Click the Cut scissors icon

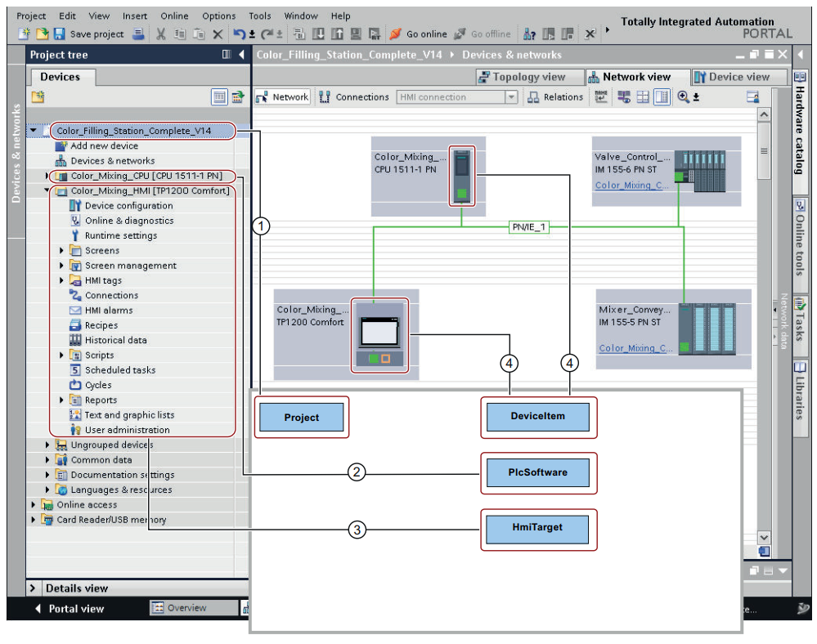click(160, 34)
